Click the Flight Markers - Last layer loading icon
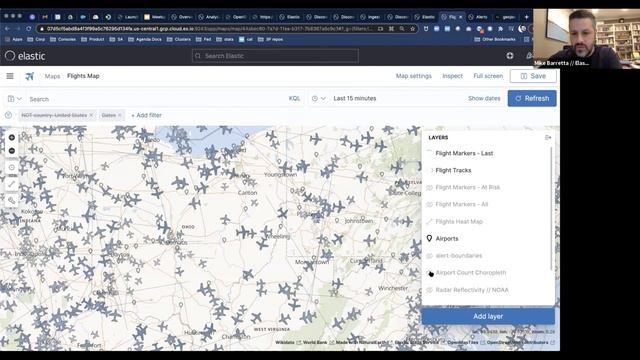 [x=429, y=153]
